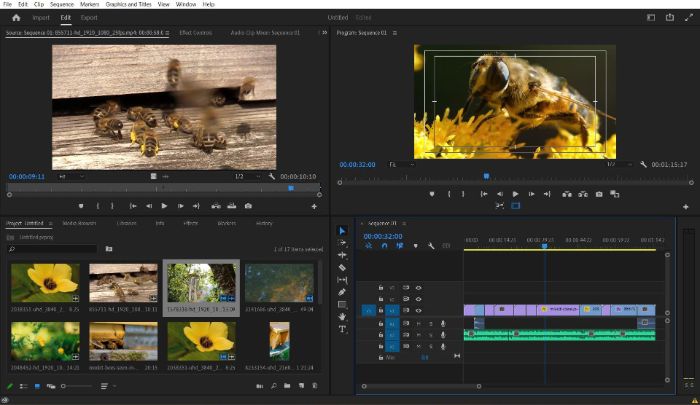700x405 pixels.
Task: Select the Hand tool
Action: (342, 317)
